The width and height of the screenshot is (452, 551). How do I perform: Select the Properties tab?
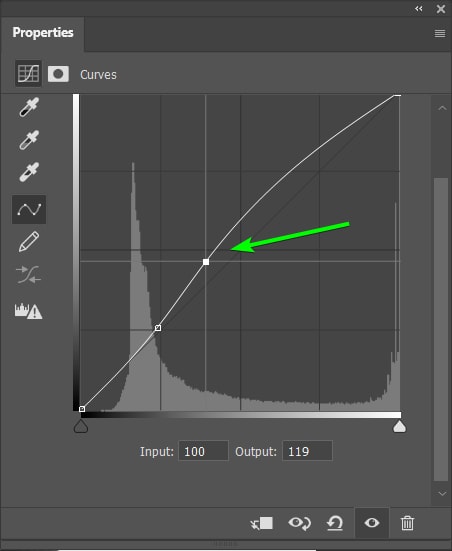pos(43,33)
